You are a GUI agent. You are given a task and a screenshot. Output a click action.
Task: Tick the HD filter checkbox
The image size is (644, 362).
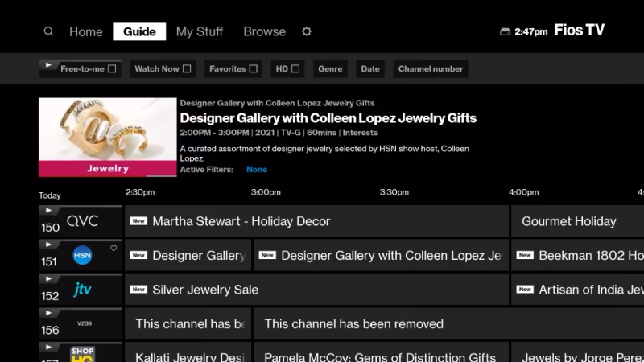click(295, 69)
